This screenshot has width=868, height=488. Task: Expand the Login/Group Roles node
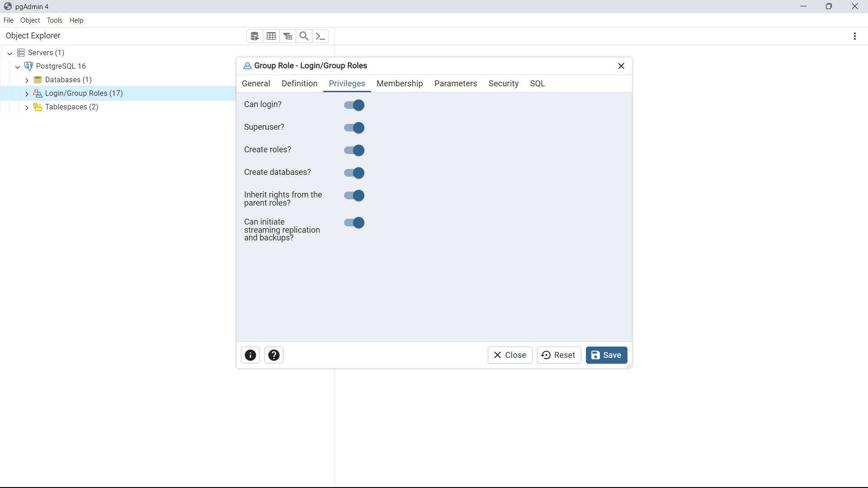[x=27, y=94]
